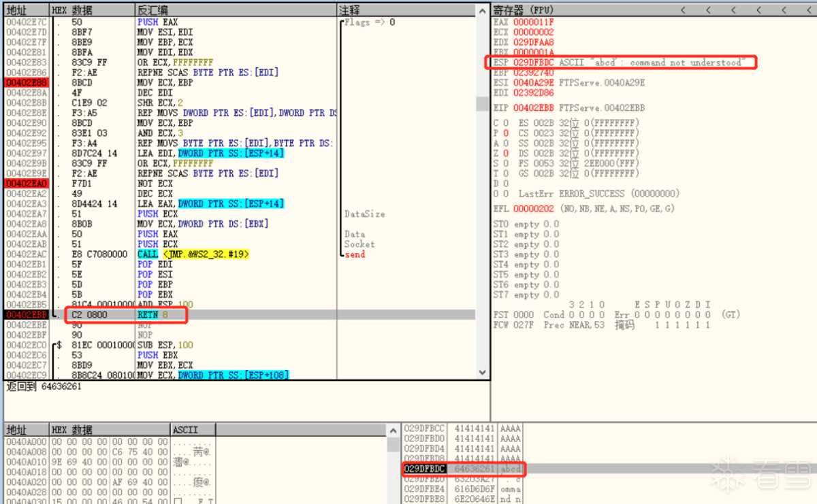Select the EDI register value 02392D86

(534, 93)
